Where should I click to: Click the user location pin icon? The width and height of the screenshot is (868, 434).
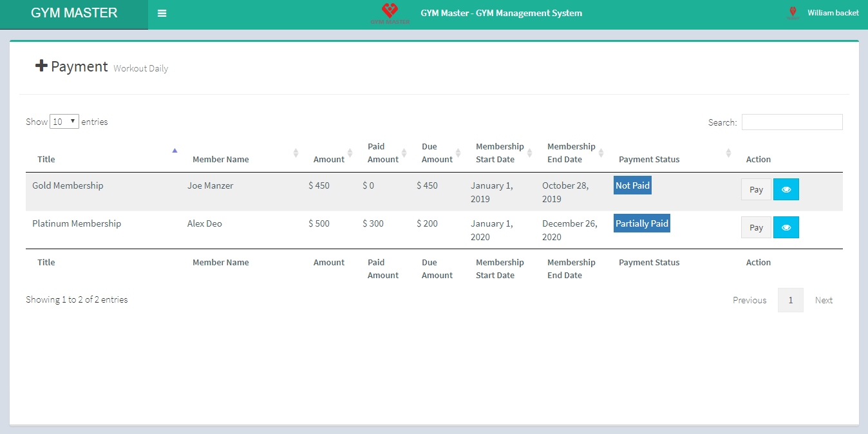[793, 12]
